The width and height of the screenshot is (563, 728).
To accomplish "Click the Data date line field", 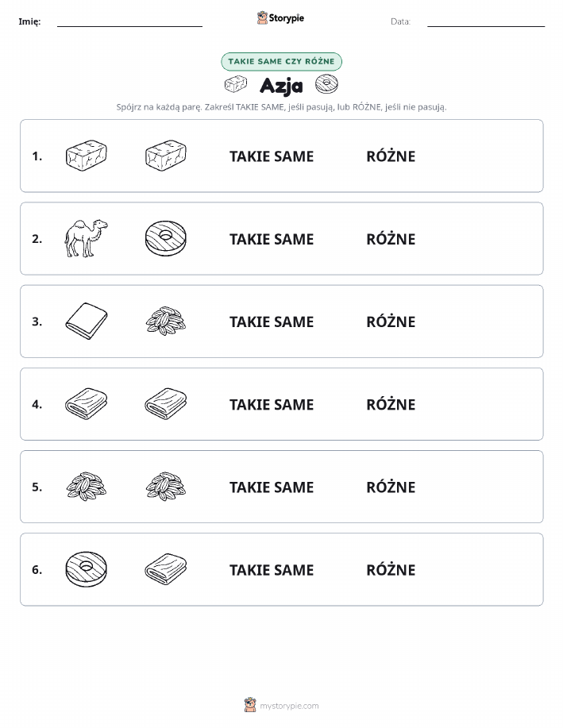I will [486, 21].
